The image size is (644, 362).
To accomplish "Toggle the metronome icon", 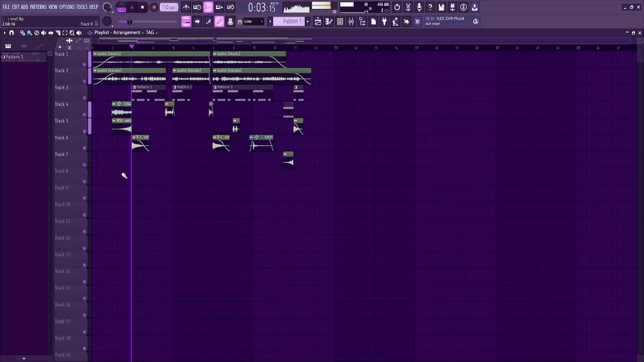I will click(x=186, y=7).
